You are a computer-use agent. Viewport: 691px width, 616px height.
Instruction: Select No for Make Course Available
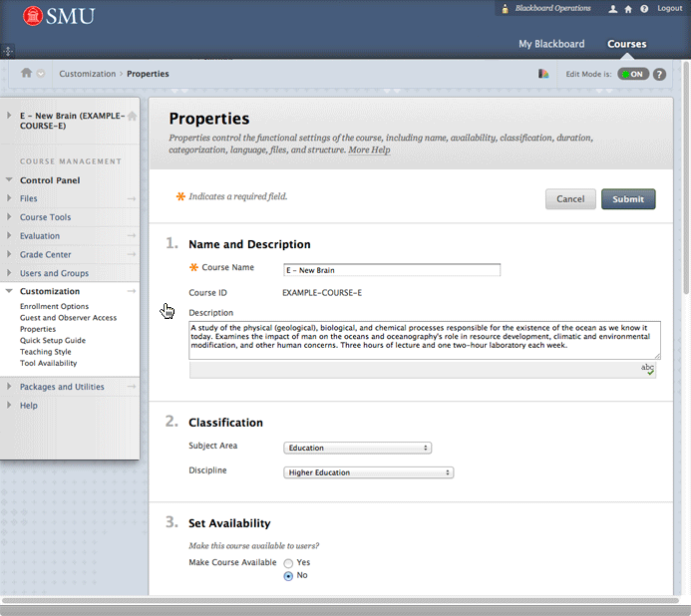coord(289,576)
